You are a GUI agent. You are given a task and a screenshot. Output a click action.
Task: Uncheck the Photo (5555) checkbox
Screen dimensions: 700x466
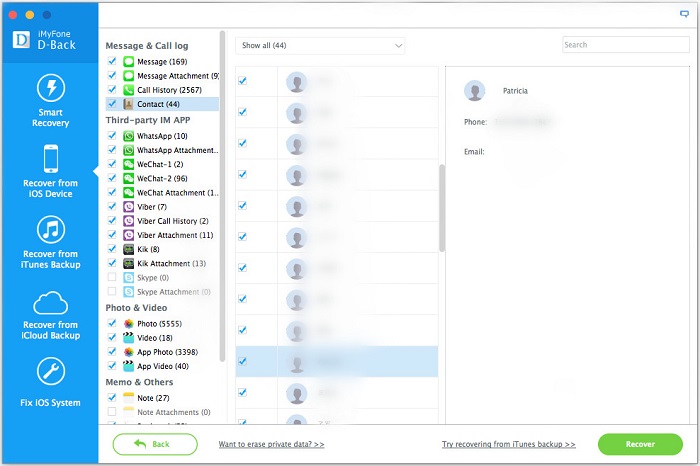pos(112,323)
